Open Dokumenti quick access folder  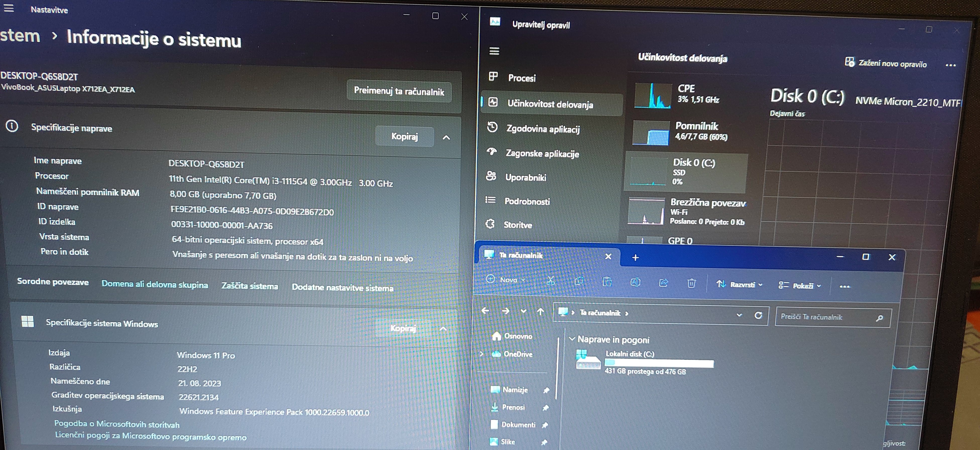pos(513,424)
